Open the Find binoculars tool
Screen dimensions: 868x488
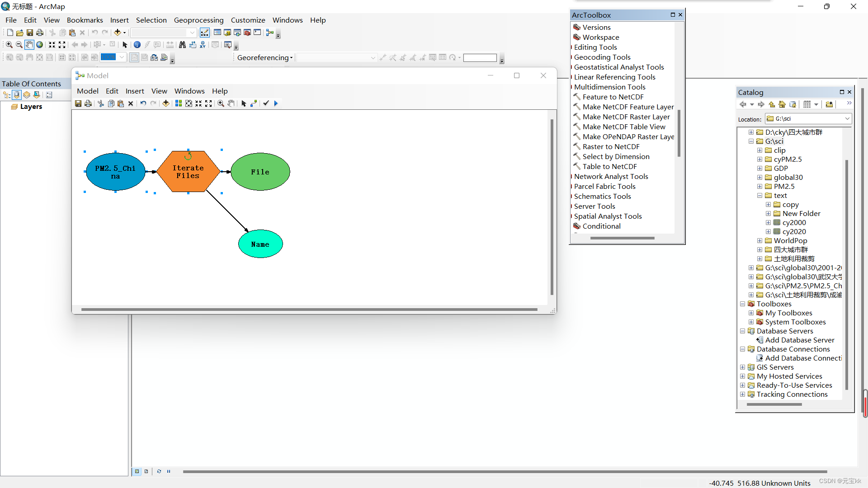pos(182,45)
